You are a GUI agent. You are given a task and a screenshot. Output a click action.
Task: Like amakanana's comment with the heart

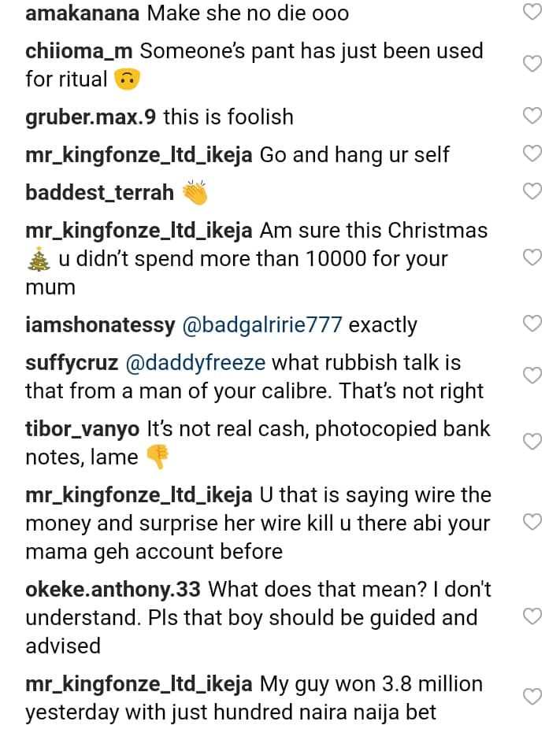point(533,12)
